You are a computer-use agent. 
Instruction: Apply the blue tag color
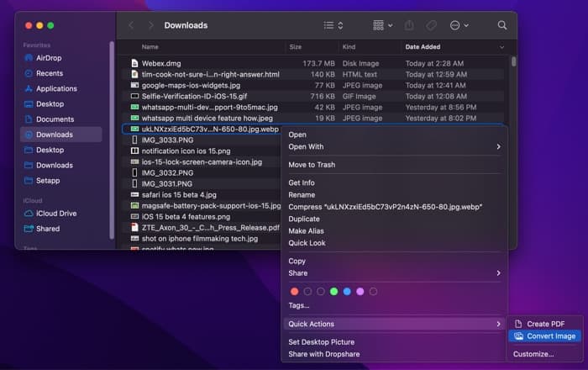(347, 292)
